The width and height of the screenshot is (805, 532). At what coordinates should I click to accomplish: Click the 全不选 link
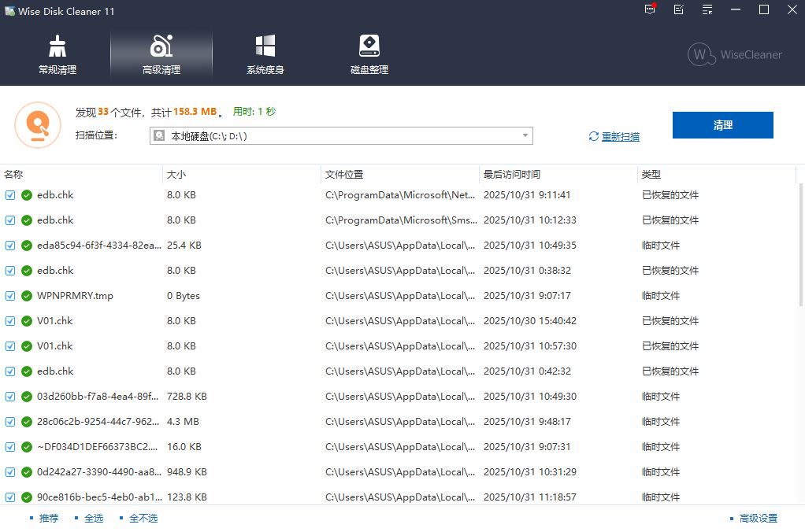click(143, 518)
